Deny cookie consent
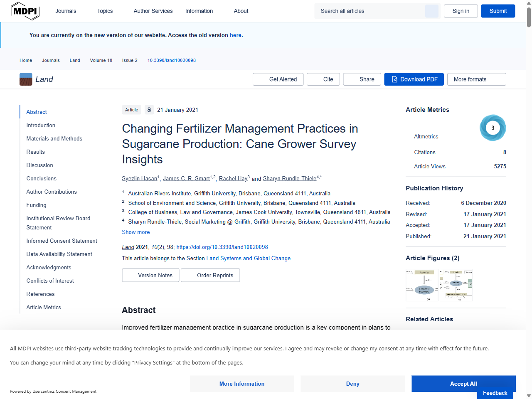Viewport: 532px width, 399px height. click(352, 384)
